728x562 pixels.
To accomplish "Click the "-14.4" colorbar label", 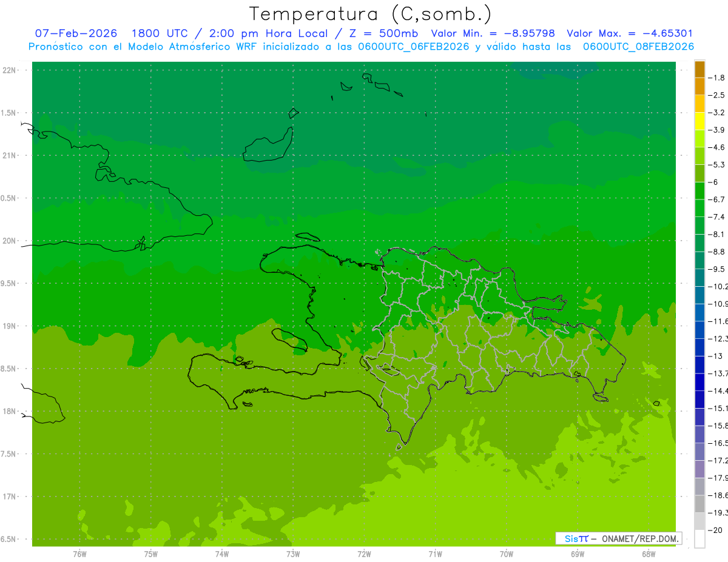I will [x=718, y=390].
